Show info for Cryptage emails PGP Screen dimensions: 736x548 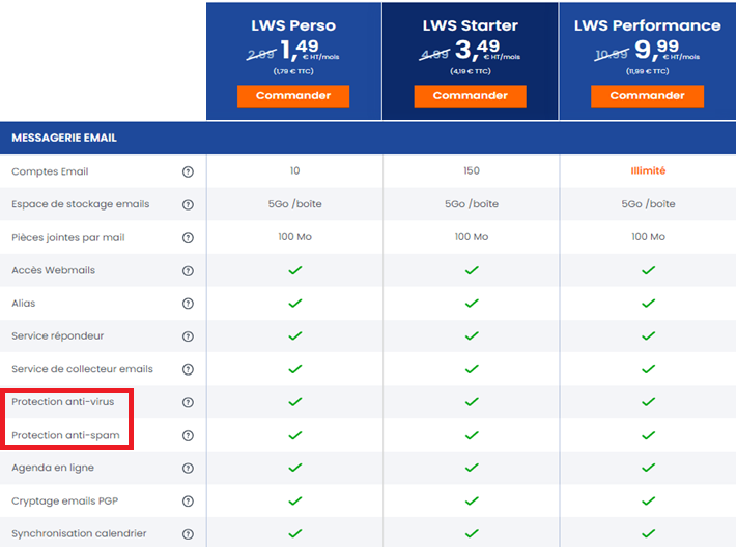(188, 501)
